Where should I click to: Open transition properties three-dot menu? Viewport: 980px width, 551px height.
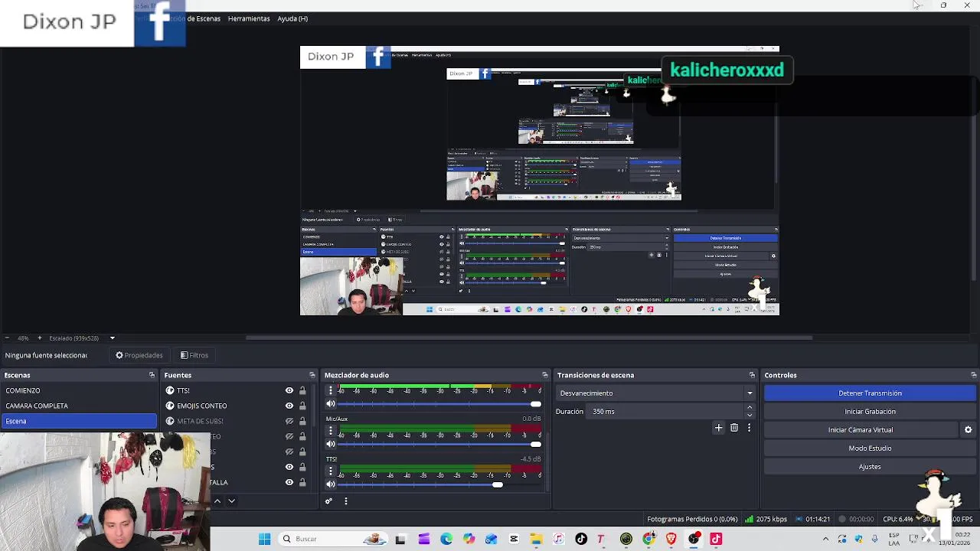[x=749, y=428]
